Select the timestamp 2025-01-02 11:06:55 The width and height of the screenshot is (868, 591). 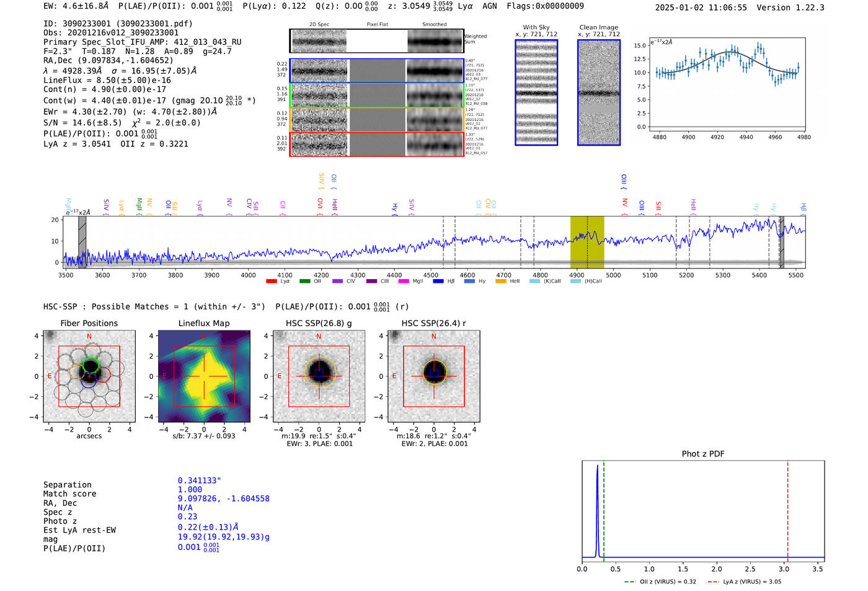pos(701,7)
